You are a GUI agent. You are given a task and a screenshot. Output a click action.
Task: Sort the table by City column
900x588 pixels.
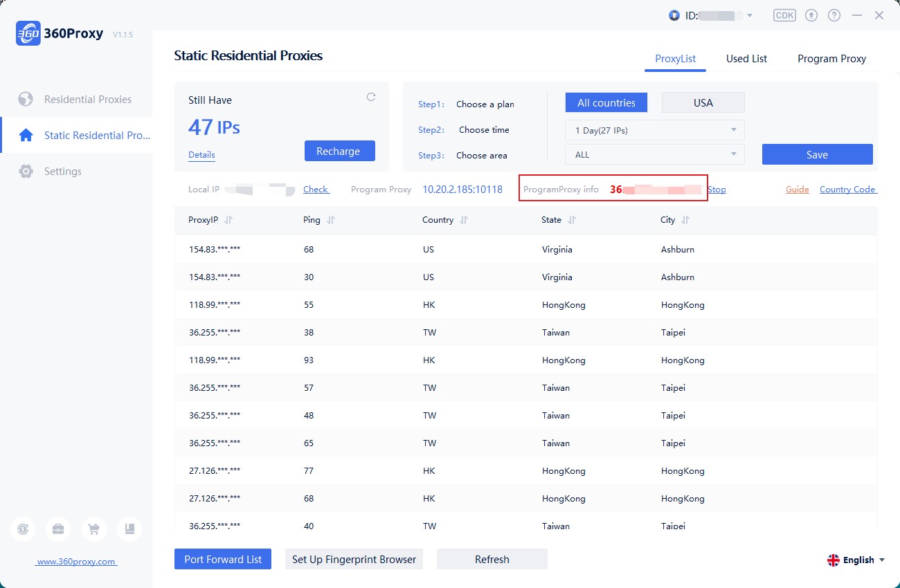pyautogui.click(x=685, y=220)
